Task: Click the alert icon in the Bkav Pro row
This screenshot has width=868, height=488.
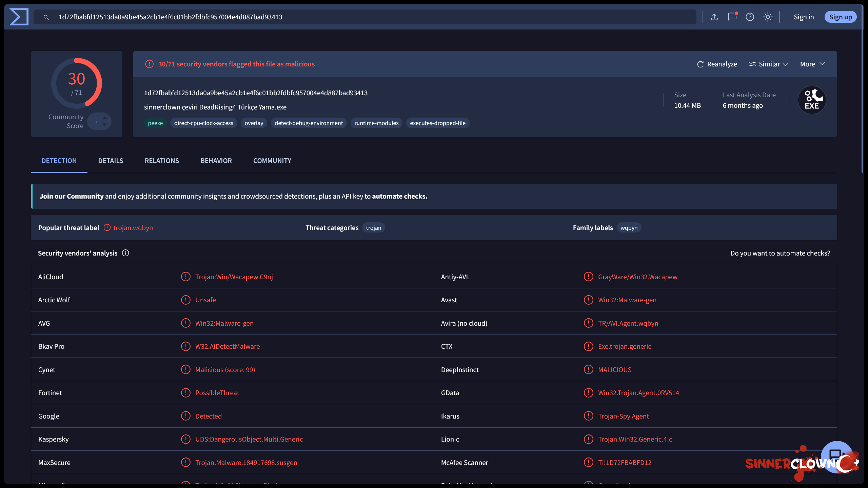Action: (x=186, y=346)
